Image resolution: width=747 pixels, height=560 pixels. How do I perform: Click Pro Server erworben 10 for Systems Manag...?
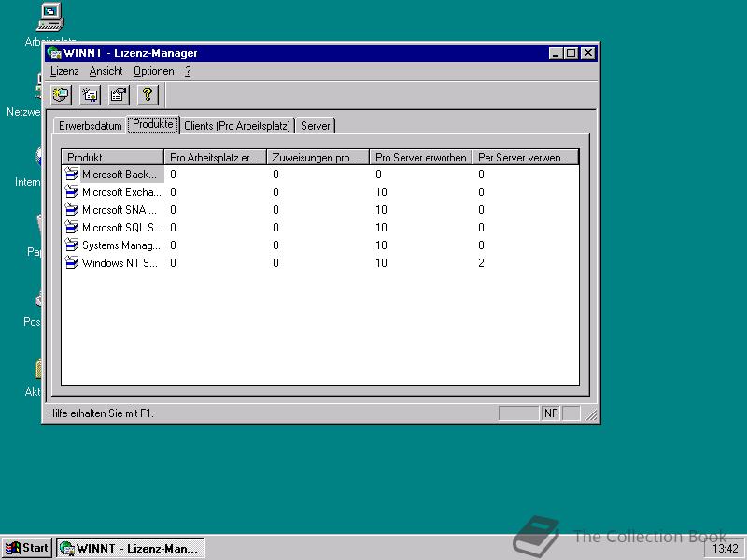click(x=381, y=245)
